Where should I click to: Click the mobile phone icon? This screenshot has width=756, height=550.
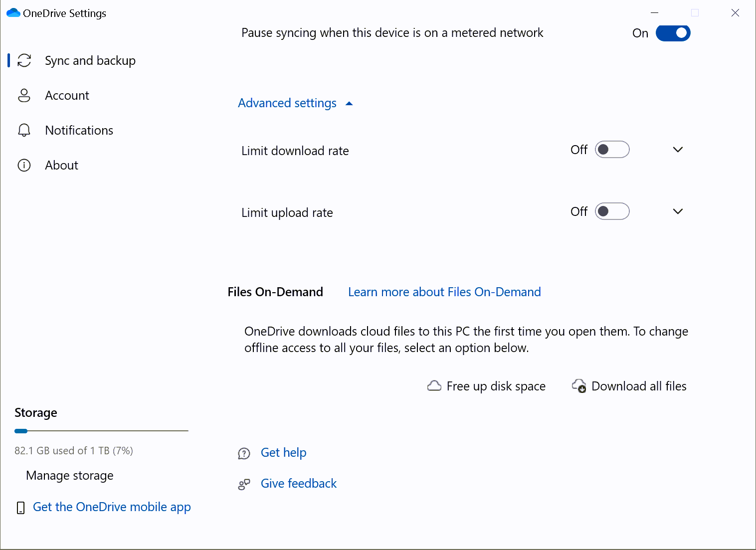20,508
